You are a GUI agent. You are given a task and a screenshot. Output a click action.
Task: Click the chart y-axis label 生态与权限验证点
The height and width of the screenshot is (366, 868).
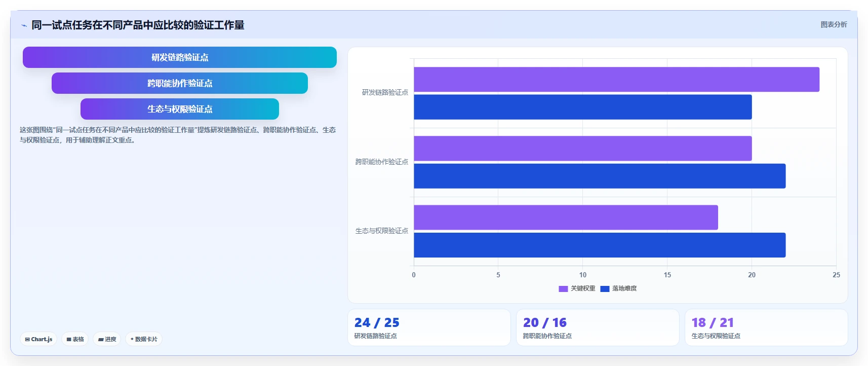pyautogui.click(x=382, y=231)
